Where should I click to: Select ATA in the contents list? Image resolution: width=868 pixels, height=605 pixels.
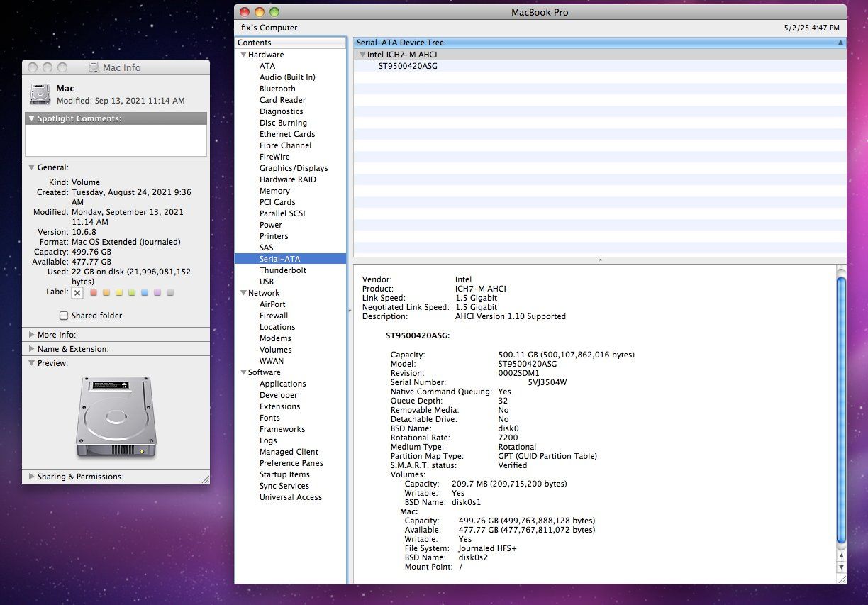pyautogui.click(x=267, y=66)
